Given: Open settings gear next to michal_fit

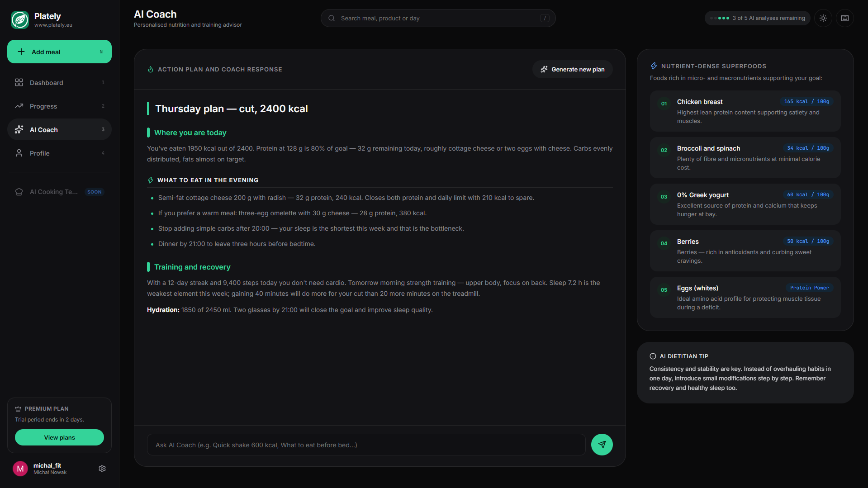Looking at the screenshot, I should [x=102, y=469].
